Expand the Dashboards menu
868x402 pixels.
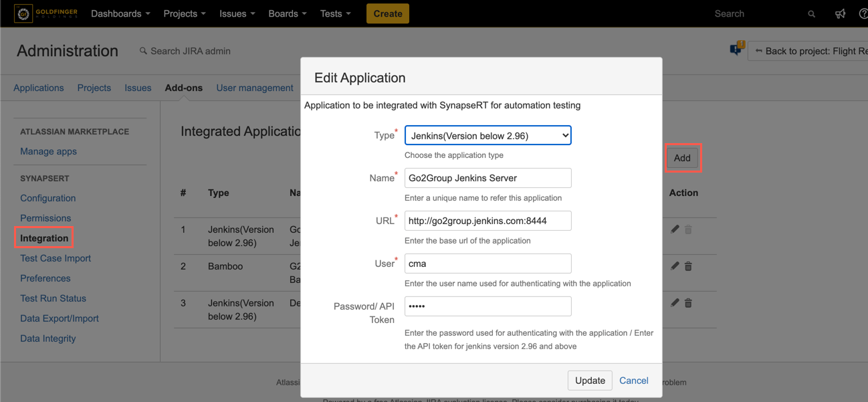click(x=120, y=13)
